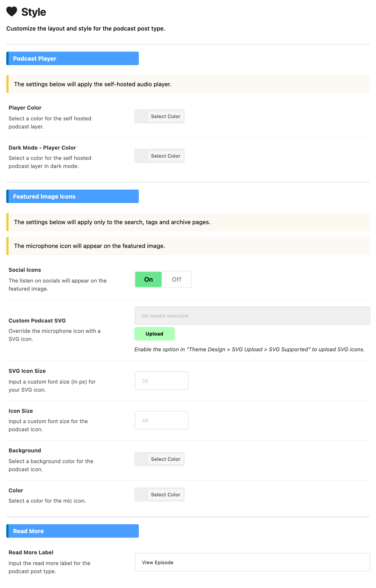Open Player Color swatch preview

pyautogui.click(x=141, y=117)
